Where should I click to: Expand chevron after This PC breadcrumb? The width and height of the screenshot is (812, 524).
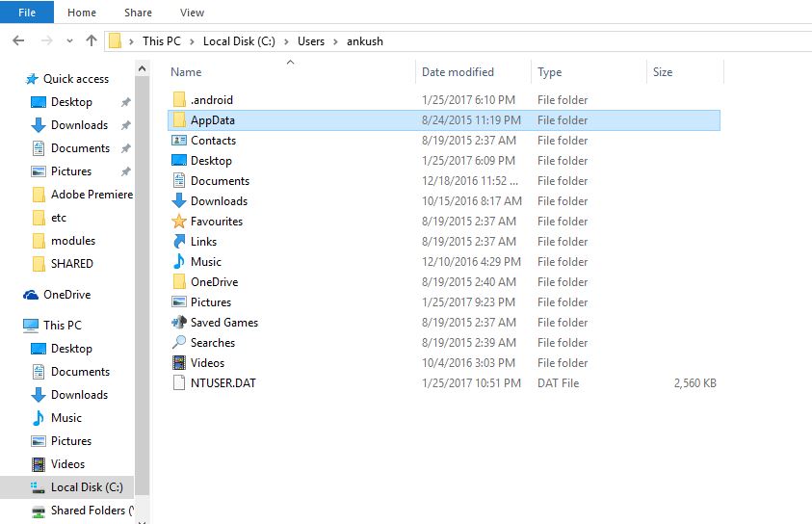coord(192,41)
